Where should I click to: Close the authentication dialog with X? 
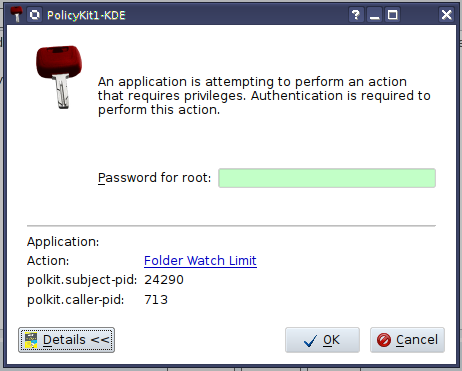(x=446, y=15)
